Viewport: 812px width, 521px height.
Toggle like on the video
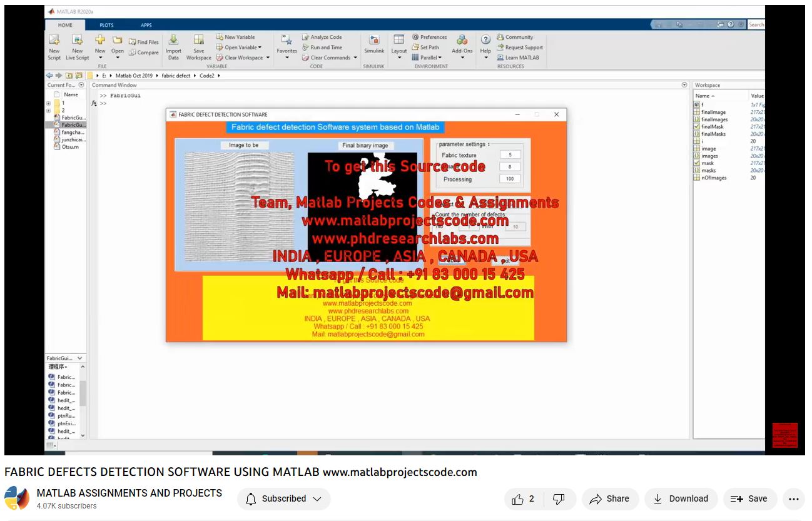point(519,498)
